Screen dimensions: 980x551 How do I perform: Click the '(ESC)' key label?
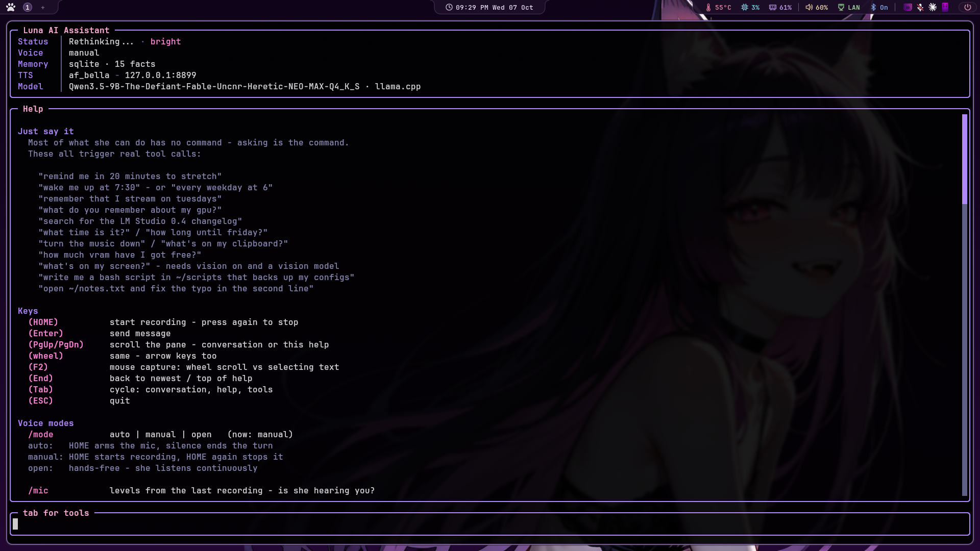coord(41,401)
